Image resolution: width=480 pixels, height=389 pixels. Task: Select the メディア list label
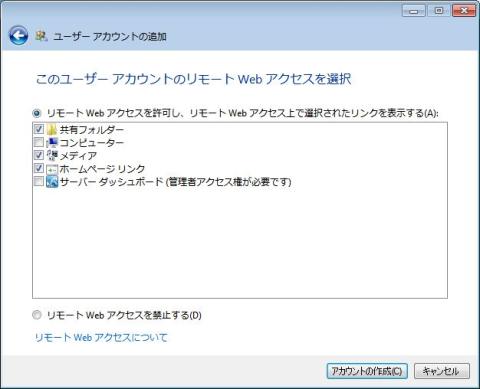click(x=78, y=156)
